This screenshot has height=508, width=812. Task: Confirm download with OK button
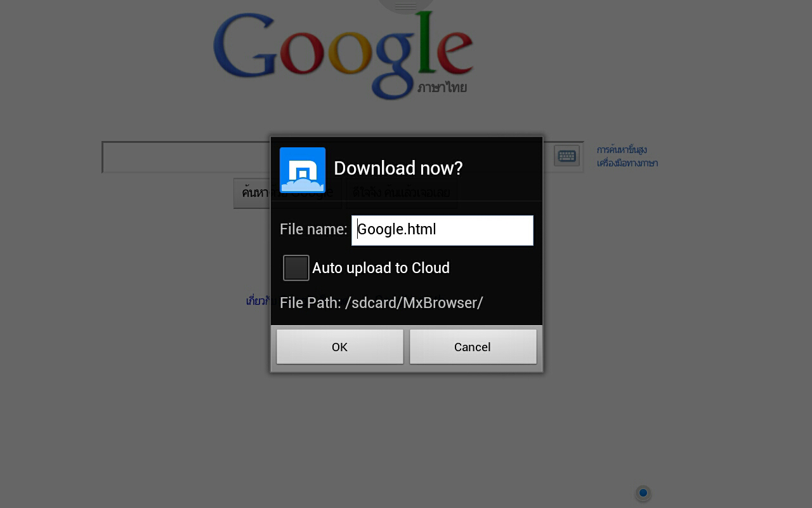coord(340,347)
